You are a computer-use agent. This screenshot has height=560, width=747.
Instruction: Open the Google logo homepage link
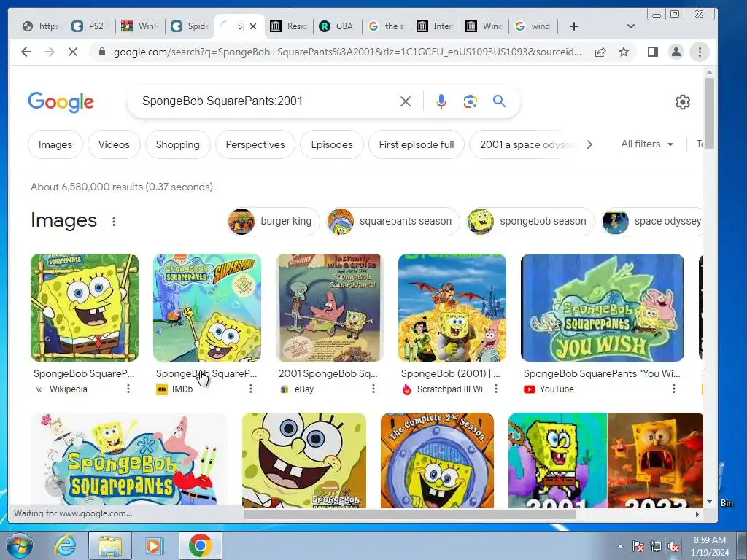click(61, 102)
